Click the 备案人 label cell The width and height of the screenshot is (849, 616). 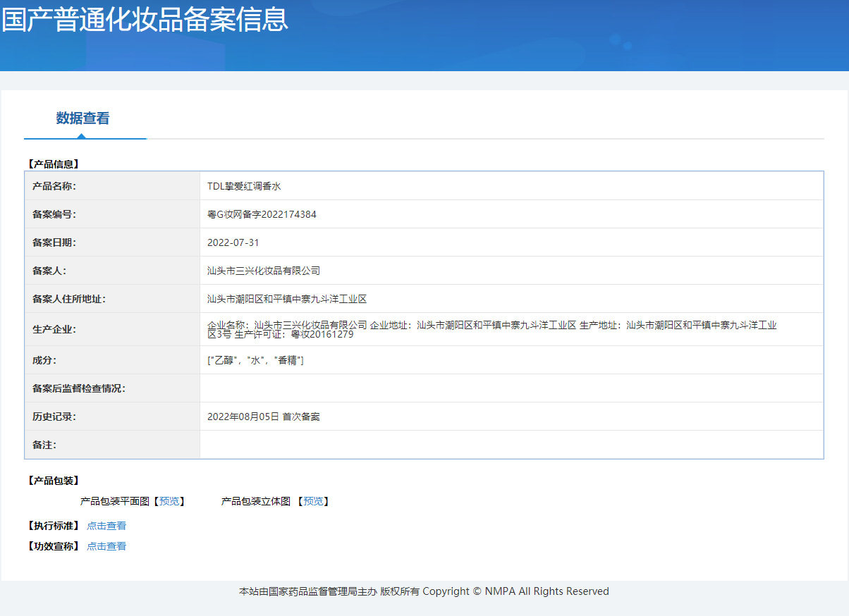click(112, 271)
